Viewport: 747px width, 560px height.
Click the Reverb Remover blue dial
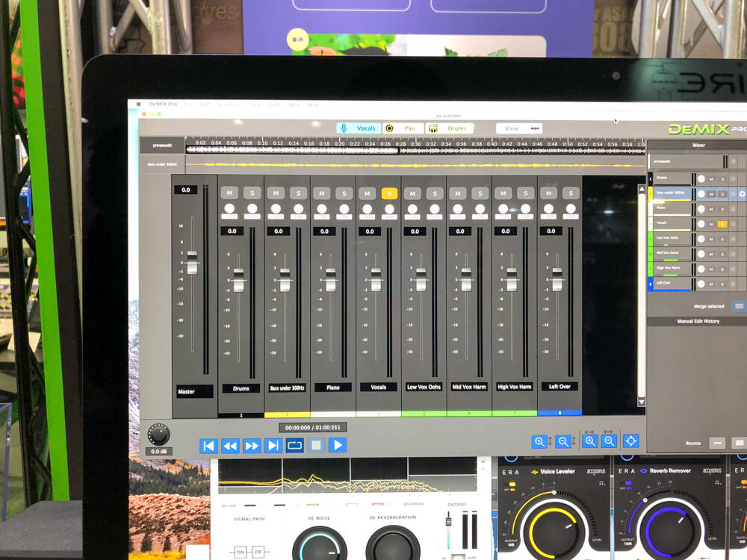[x=669, y=529]
